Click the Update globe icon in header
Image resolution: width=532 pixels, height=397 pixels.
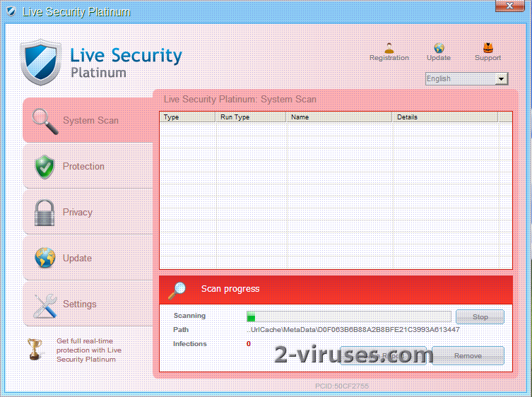(439, 48)
